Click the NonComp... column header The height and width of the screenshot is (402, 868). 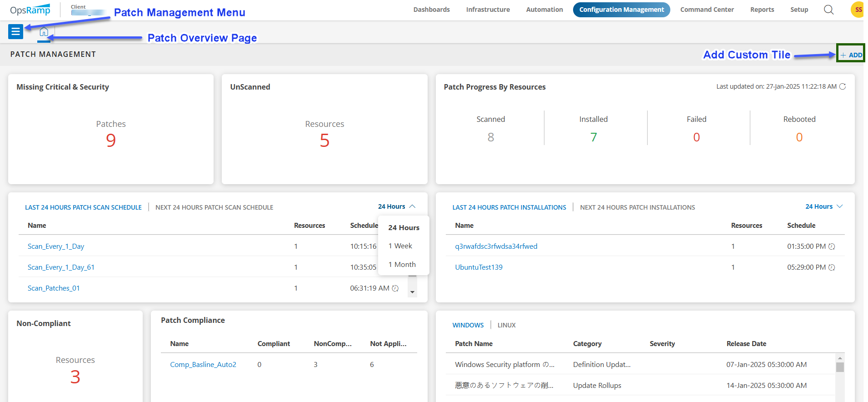tap(333, 344)
